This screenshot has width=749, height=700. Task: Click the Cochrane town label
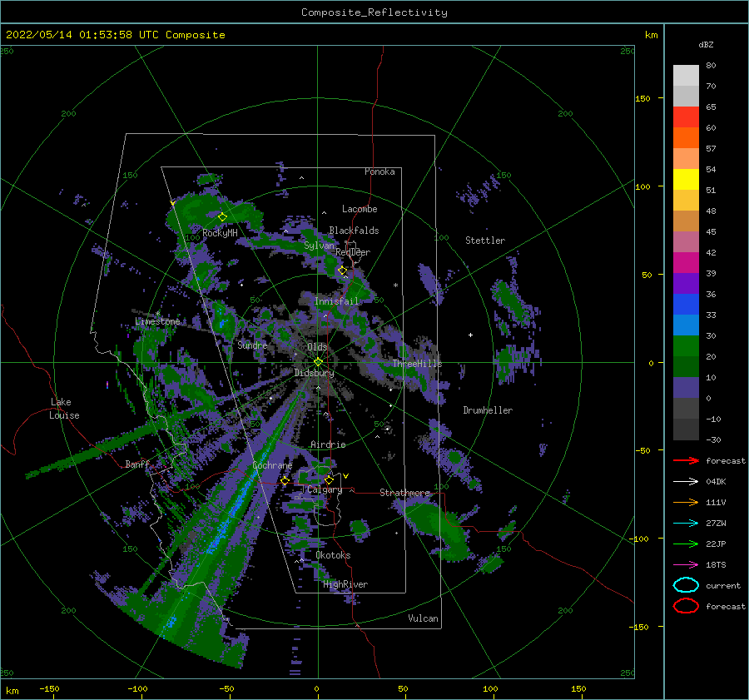tap(272, 465)
